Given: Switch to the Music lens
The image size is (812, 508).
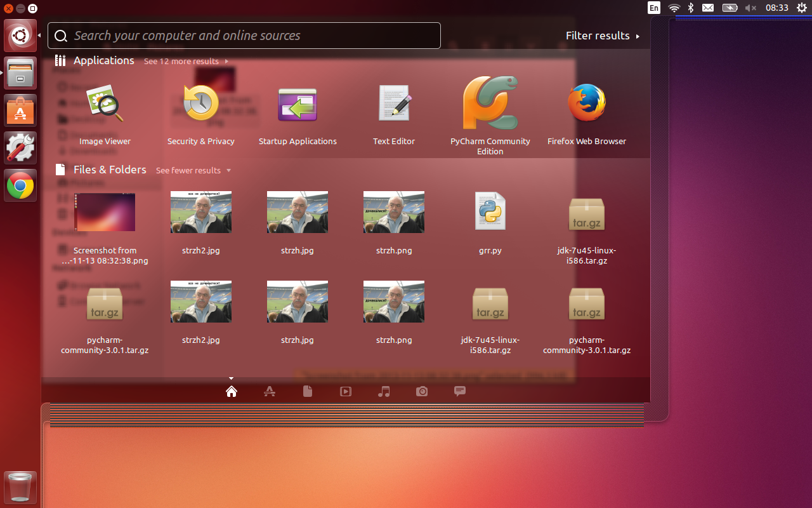Looking at the screenshot, I should pyautogui.click(x=384, y=392).
